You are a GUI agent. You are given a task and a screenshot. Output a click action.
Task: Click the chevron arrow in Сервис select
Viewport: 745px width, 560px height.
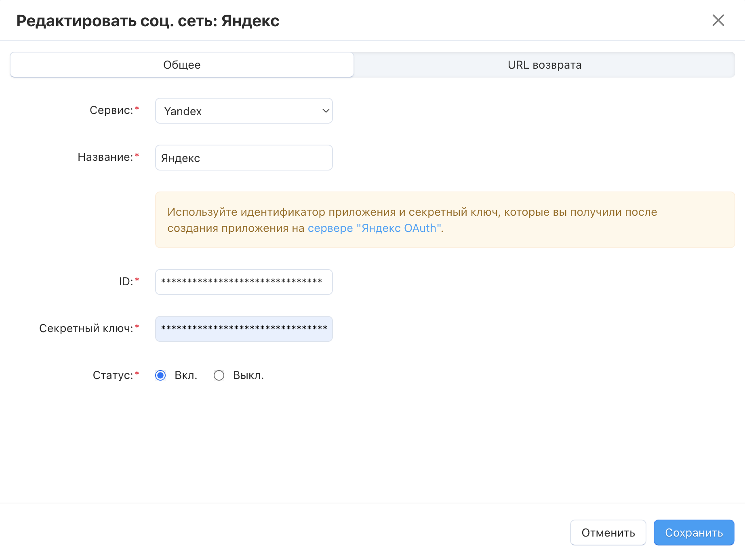[x=325, y=111]
